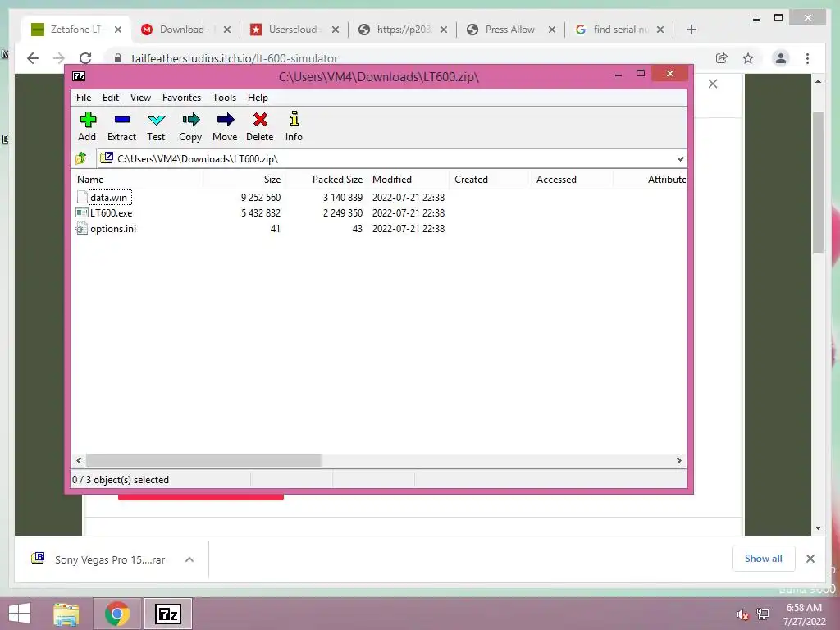Screen dimensions: 840x630
Task: Switch to the Userscloud tab
Action: point(292,30)
